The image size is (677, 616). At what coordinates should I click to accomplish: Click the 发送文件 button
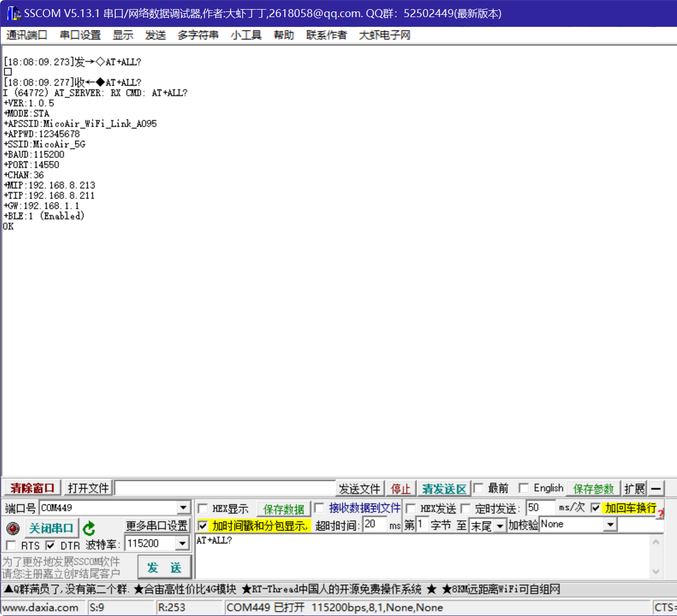(x=359, y=489)
